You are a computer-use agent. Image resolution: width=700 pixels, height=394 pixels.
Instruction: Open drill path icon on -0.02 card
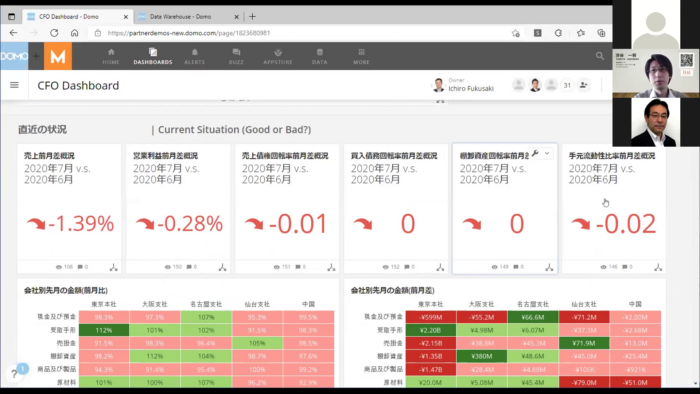[x=658, y=267]
